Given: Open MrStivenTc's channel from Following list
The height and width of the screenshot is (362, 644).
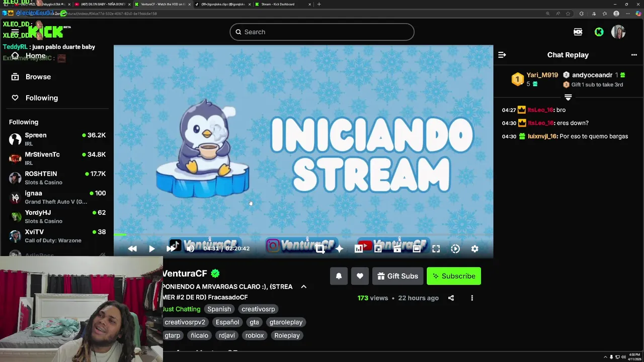Looking at the screenshot, I should tap(57, 158).
